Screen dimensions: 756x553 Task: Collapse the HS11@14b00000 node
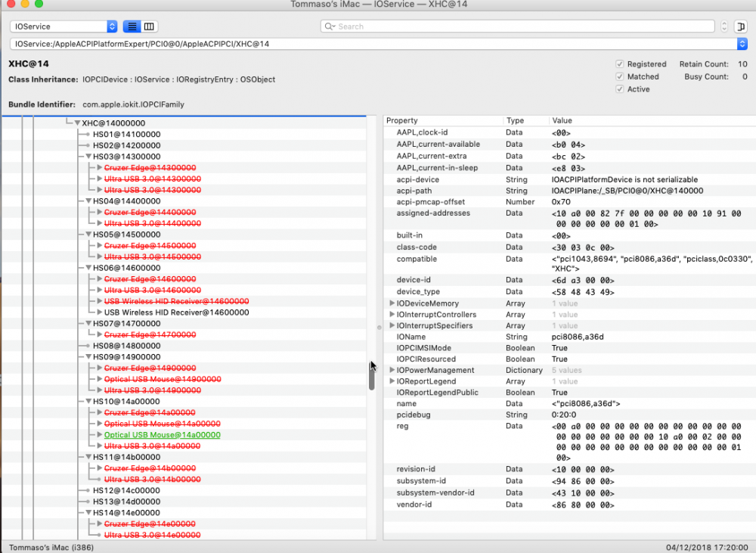pos(88,457)
